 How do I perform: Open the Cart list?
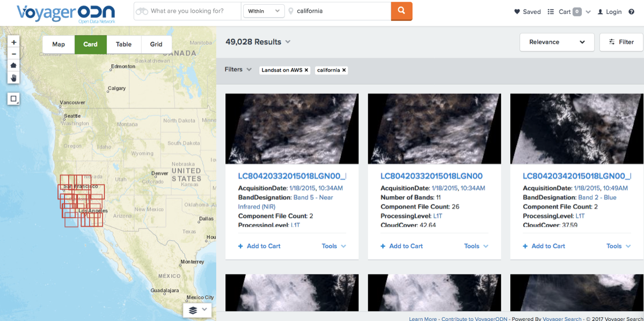[x=564, y=12]
